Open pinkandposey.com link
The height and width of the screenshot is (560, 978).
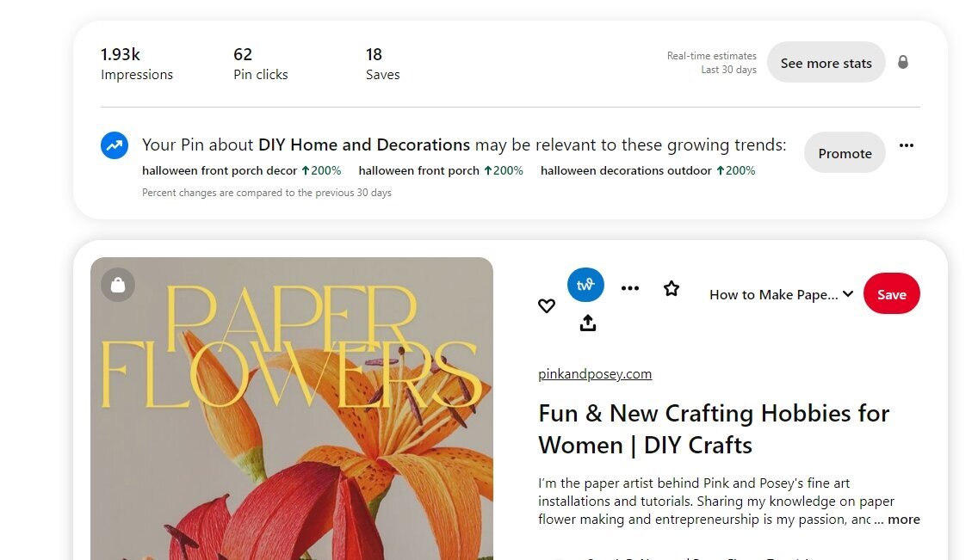click(x=595, y=373)
